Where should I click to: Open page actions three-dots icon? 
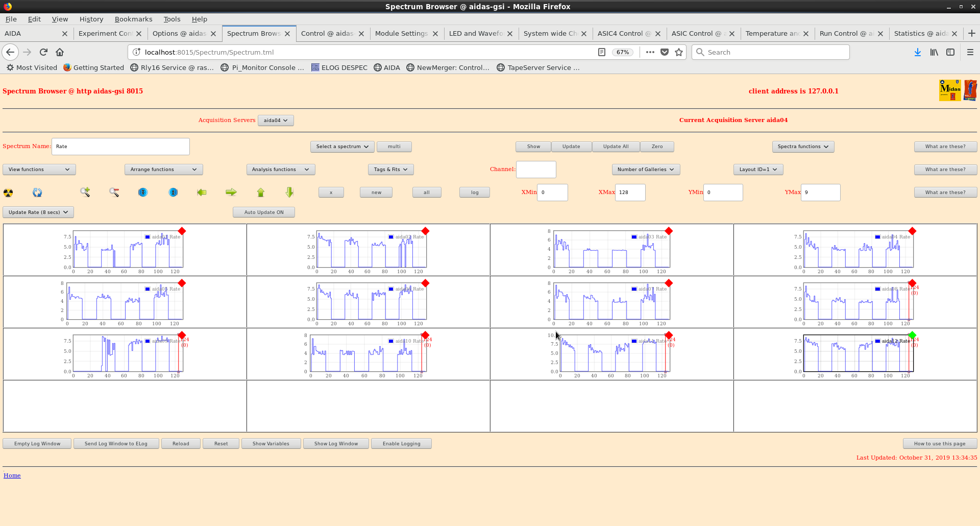[650, 52]
